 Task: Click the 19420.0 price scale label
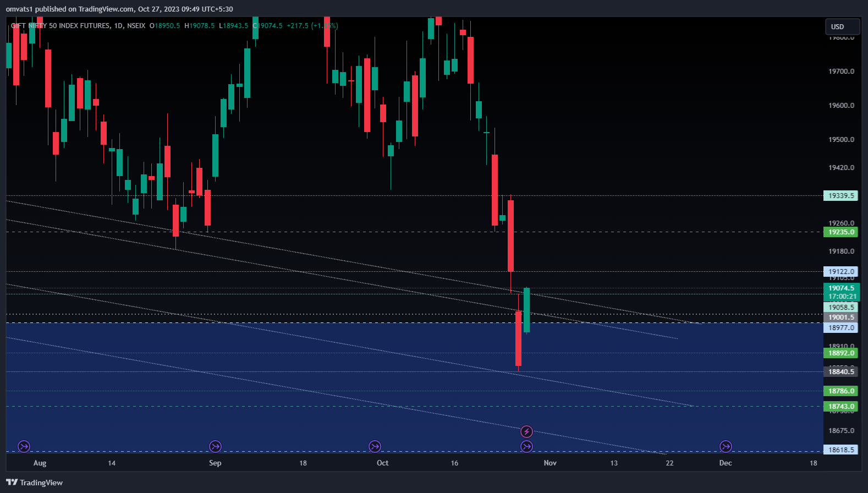(x=842, y=167)
